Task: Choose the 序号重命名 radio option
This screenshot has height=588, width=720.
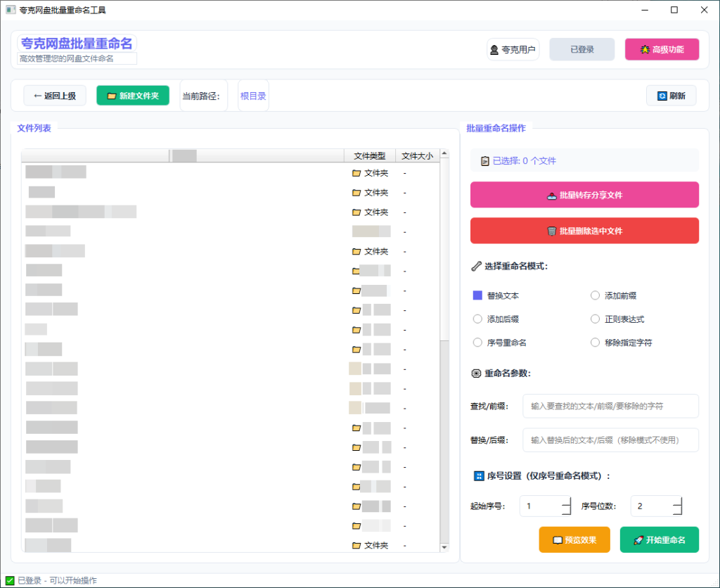Action: pyautogui.click(x=478, y=343)
